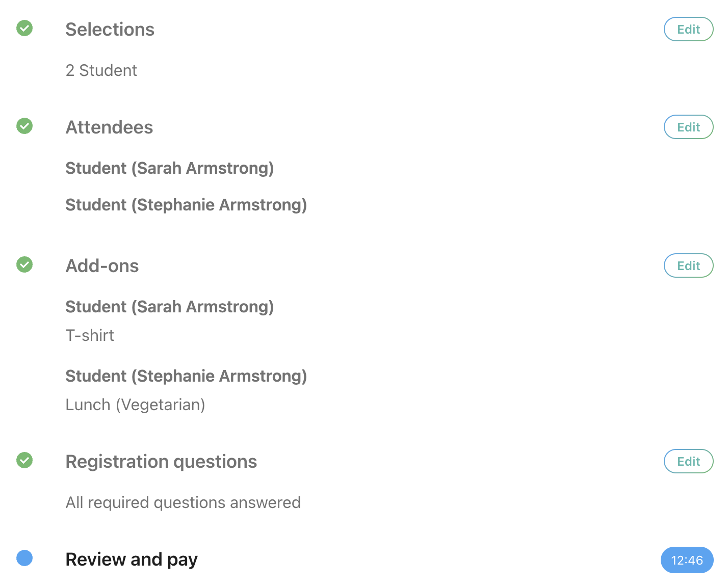Select Sarah Armstrong under Attendees
Viewport: 728px width, 587px height.
(169, 168)
